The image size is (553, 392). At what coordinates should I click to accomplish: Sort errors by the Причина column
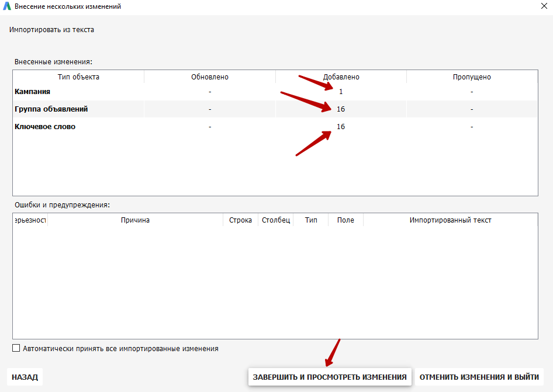[x=135, y=220]
